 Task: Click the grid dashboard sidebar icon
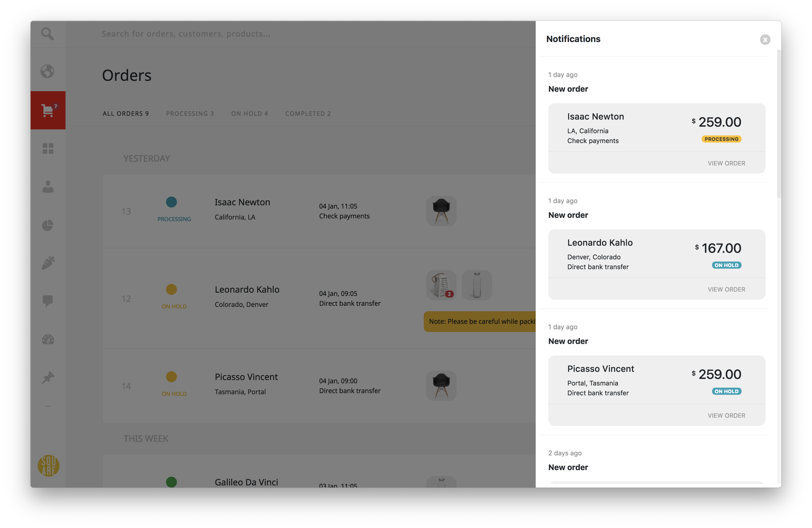point(48,148)
